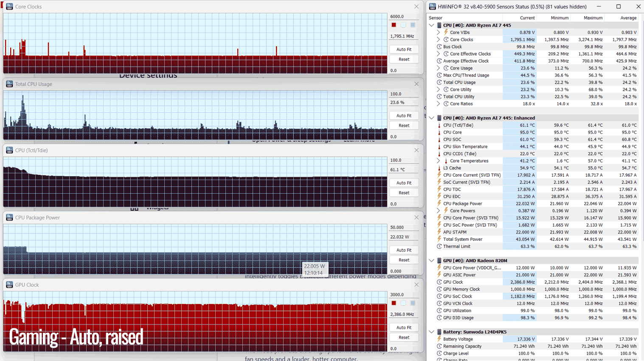
Task: Click the chip icon beside GPU [#0]: AMD Radeon 820M
Action: click(439, 261)
